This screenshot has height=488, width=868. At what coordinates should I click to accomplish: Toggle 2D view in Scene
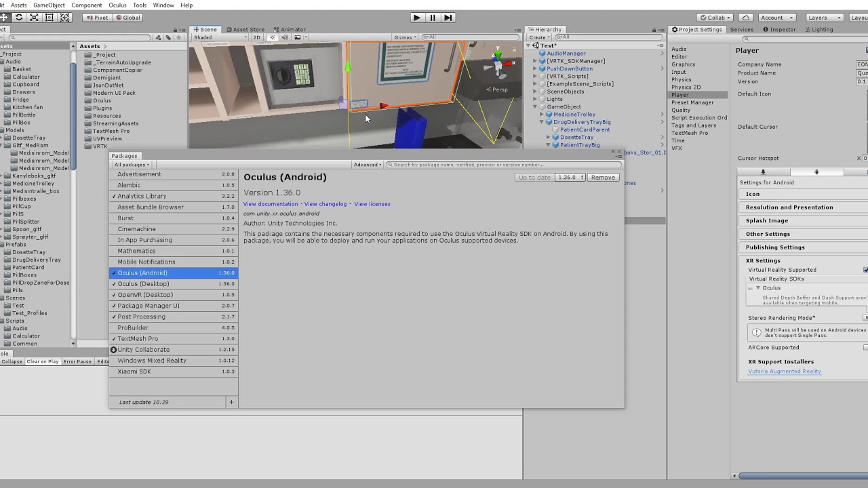click(257, 37)
